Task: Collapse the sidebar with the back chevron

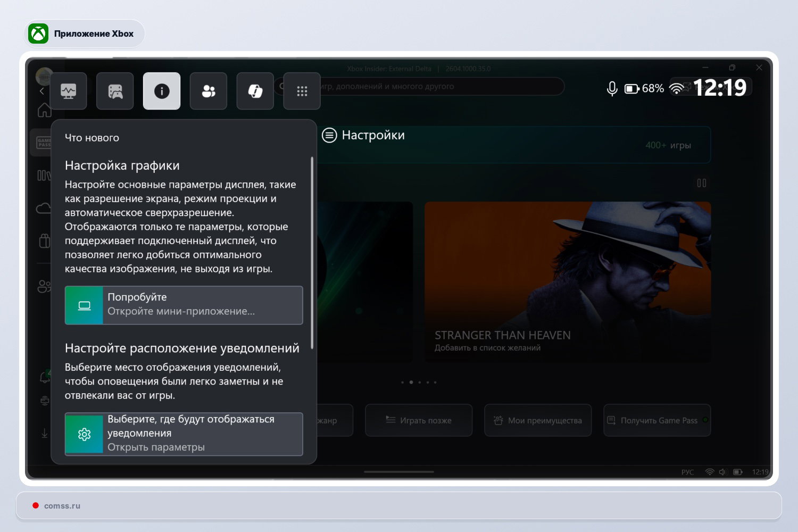Action: point(43,91)
